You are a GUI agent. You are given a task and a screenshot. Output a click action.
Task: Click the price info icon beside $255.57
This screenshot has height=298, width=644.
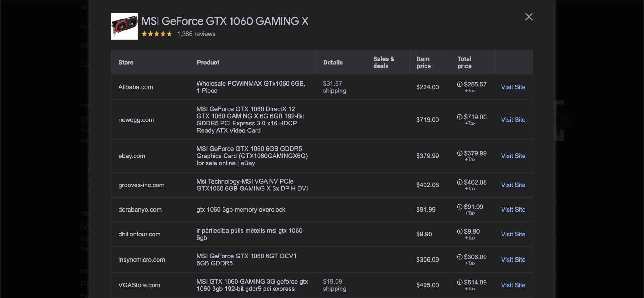459,84
